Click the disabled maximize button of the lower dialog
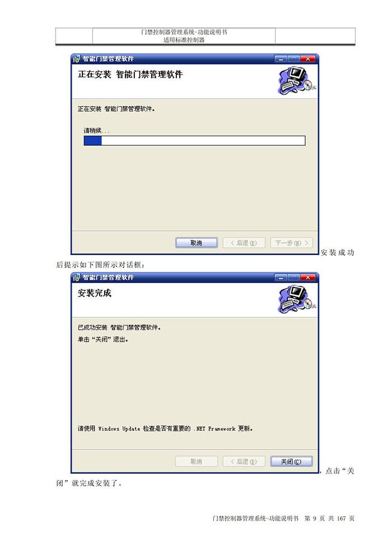The height and width of the screenshot is (555, 392). [x=294, y=277]
